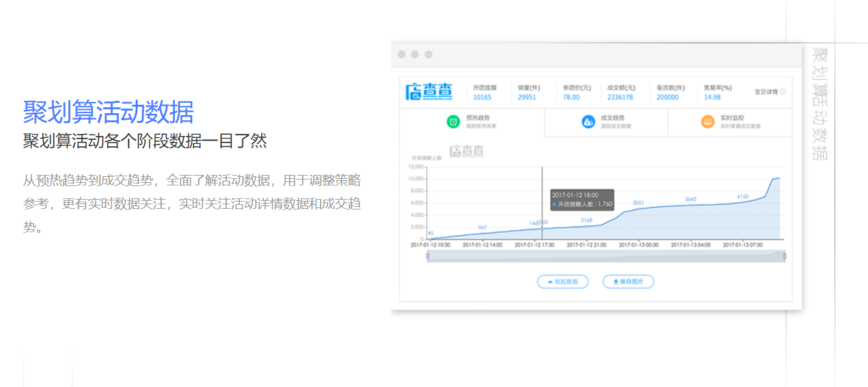Click the 店查查 logo in dashboard header
Viewport: 868px width, 387px height.
[x=429, y=92]
